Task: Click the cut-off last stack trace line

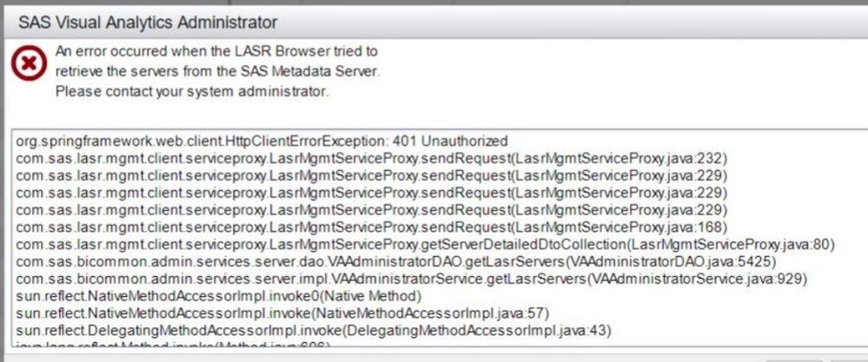Action: coord(174,346)
